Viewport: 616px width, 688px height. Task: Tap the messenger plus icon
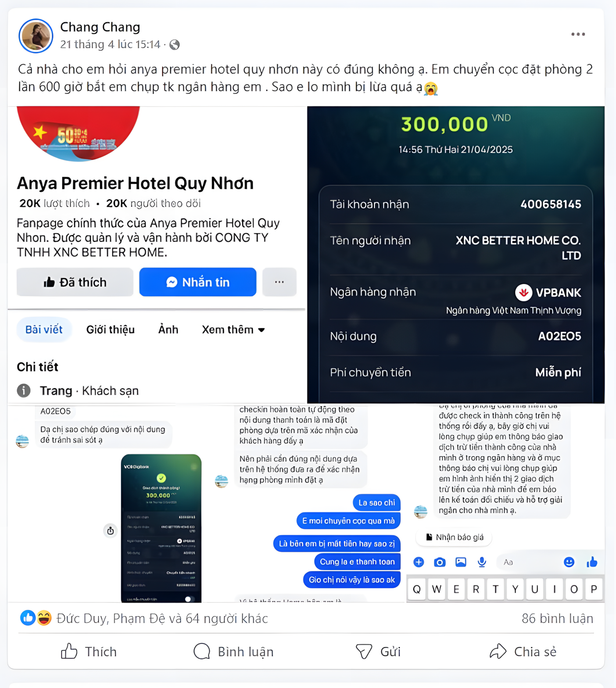[x=419, y=562]
